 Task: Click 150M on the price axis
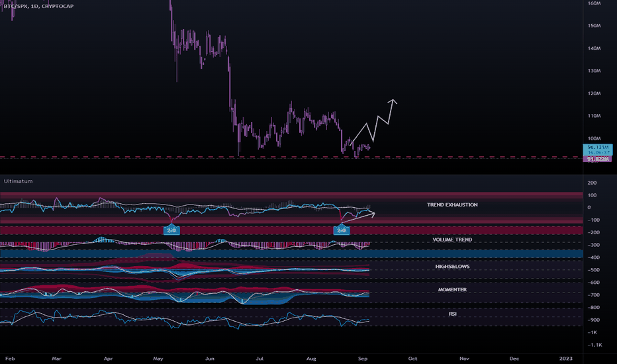pos(594,26)
